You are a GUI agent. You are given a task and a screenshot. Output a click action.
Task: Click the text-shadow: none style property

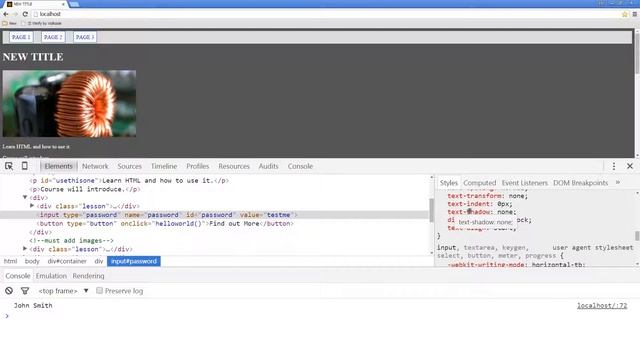482,212
